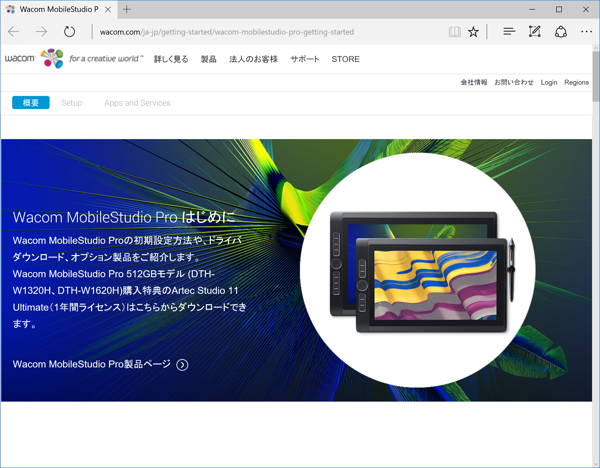600x468 pixels.
Task: Open a new browser tab
Action: click(x=127, y=10)
